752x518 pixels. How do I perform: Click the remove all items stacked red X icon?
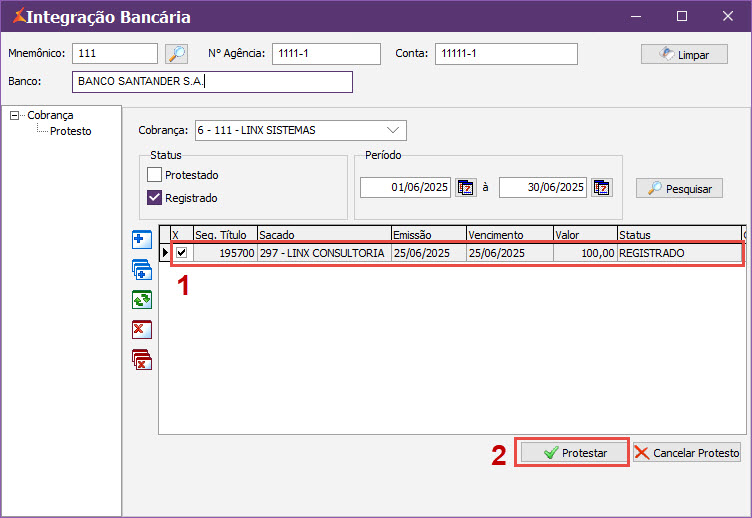(142, 360)
